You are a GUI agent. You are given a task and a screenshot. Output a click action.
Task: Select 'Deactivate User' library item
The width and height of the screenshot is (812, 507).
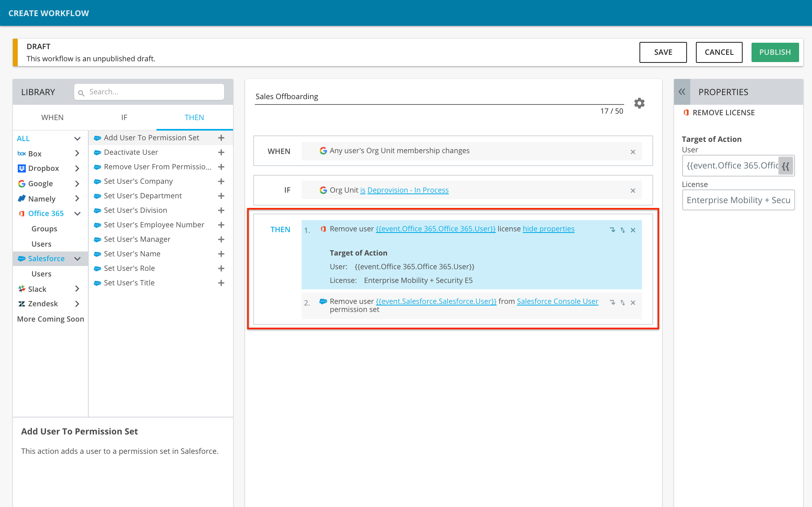tap(131, 152)
